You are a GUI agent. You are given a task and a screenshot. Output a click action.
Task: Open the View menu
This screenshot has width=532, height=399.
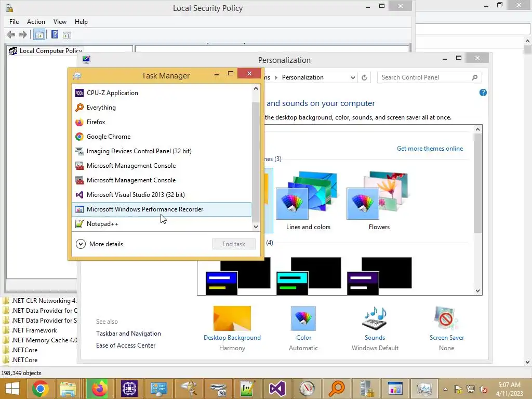tap(60, 22)
